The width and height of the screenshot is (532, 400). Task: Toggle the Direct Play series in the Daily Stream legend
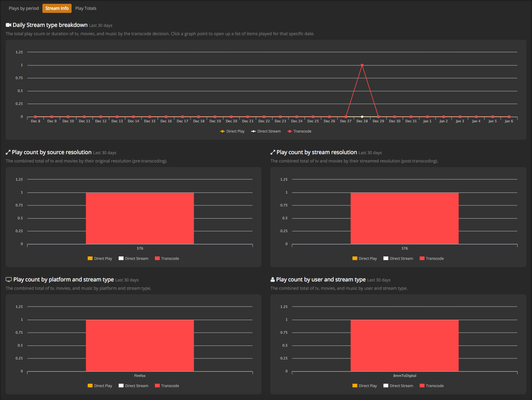click(232, 131)
